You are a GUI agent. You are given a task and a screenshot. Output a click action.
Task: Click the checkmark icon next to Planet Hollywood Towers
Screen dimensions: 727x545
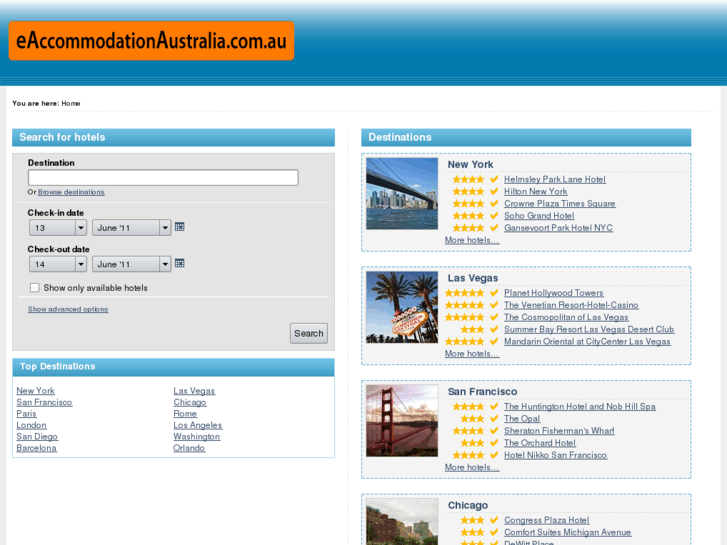click(x=494, y=293)
